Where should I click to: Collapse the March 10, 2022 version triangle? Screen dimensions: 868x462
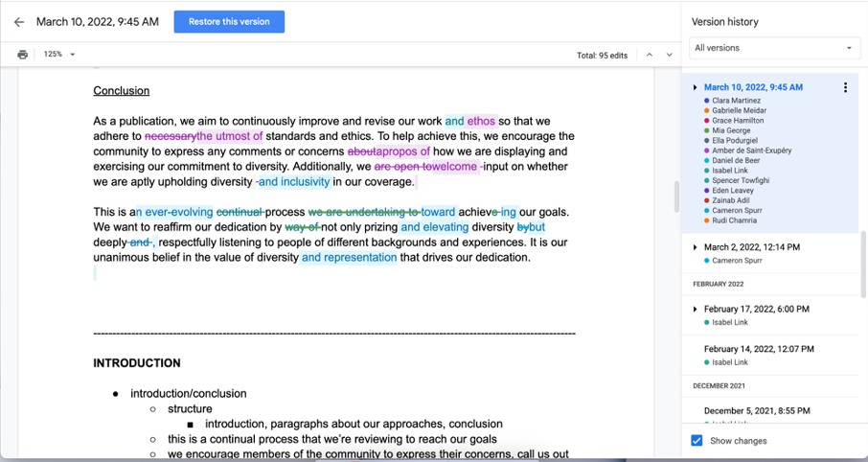695,87
